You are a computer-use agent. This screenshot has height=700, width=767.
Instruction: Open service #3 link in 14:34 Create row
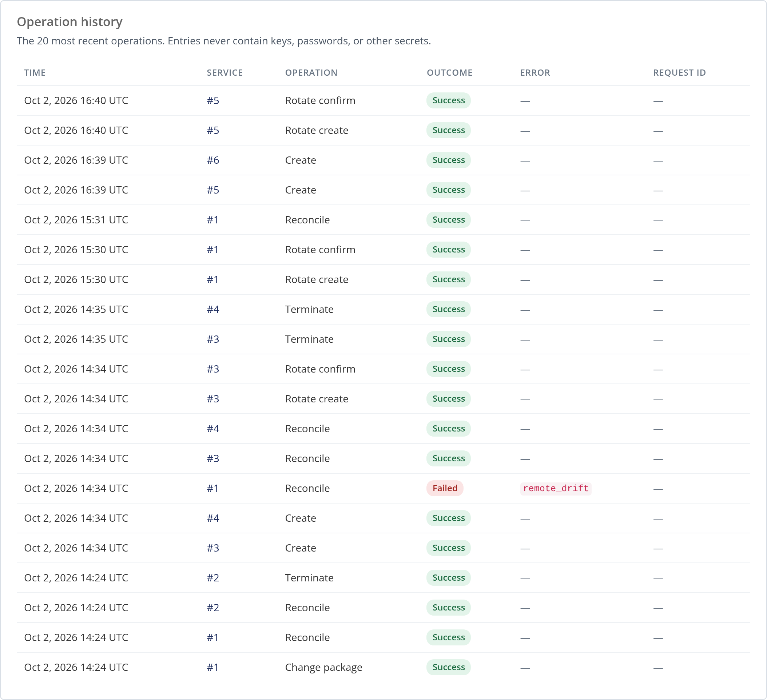coord(213,548)
